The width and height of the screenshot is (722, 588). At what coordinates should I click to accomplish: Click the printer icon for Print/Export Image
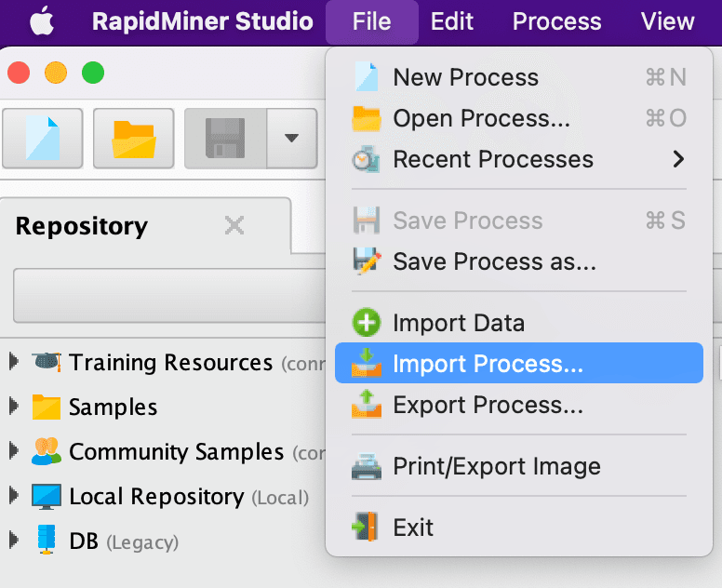click(x=367, y=466)
